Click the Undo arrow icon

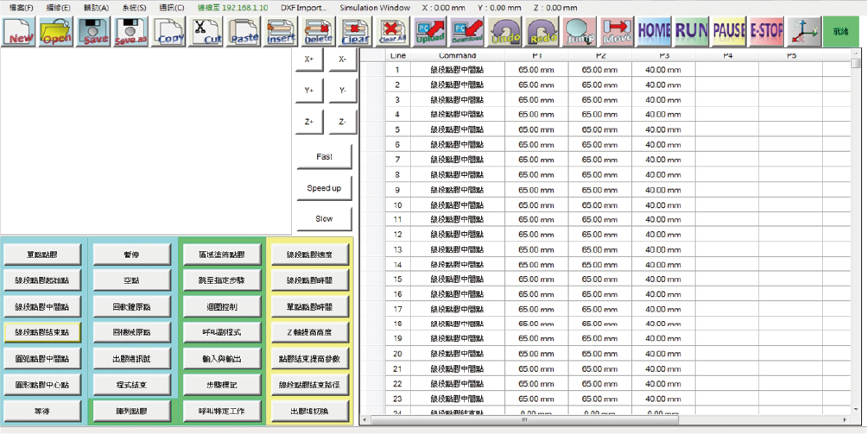tap(505, 32)
